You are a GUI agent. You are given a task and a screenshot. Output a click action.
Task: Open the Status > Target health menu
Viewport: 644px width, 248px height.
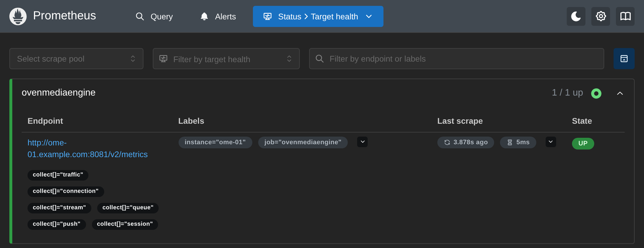[x=318, y=16]
